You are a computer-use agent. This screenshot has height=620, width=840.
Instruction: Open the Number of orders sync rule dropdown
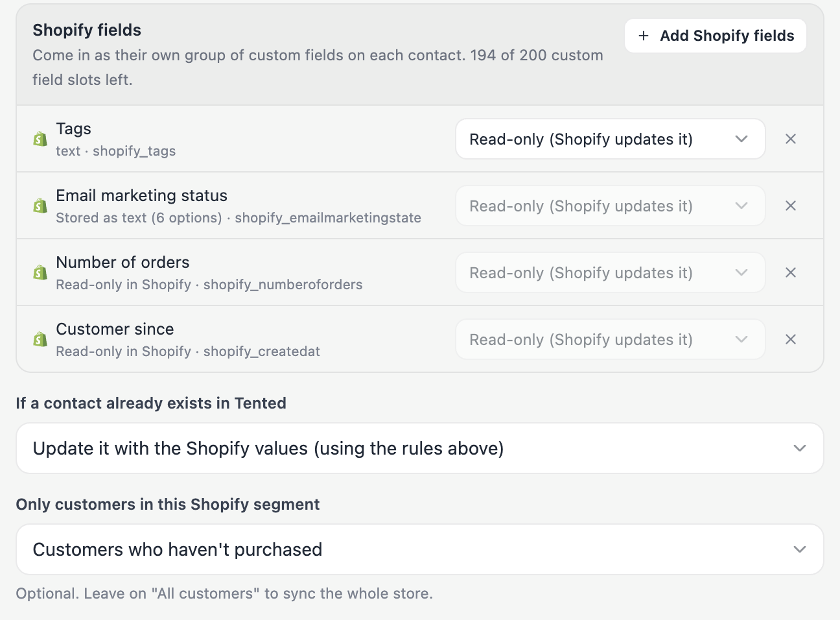tap(611, 272)
